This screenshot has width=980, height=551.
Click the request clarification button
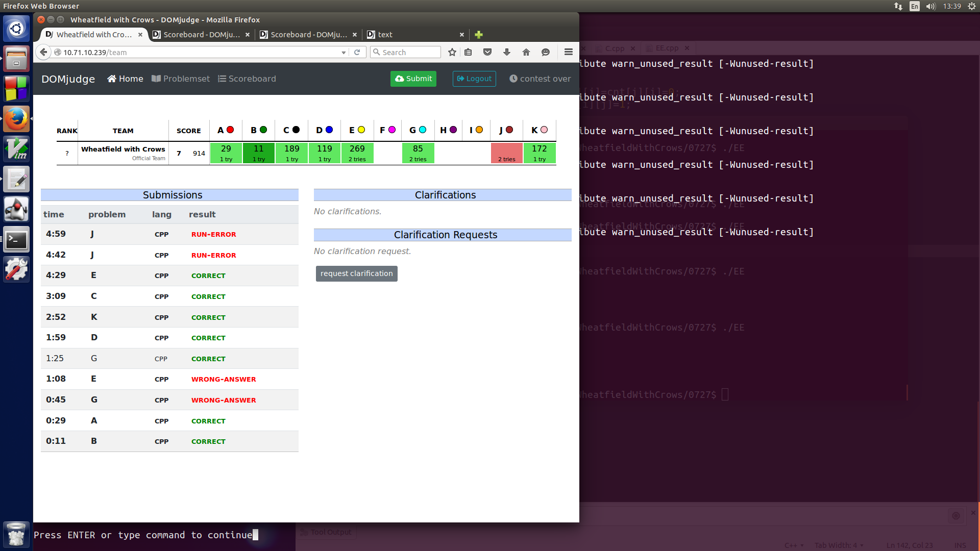[x=356, y=273]
